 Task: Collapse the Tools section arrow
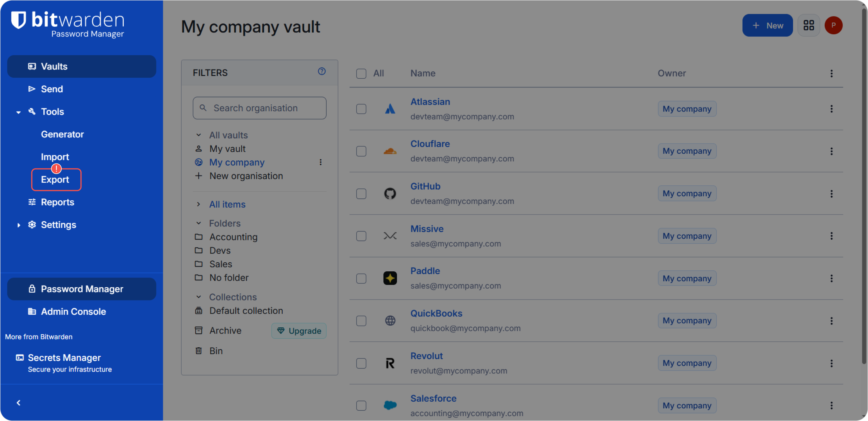pyautogui.click(x=18, y=112)
